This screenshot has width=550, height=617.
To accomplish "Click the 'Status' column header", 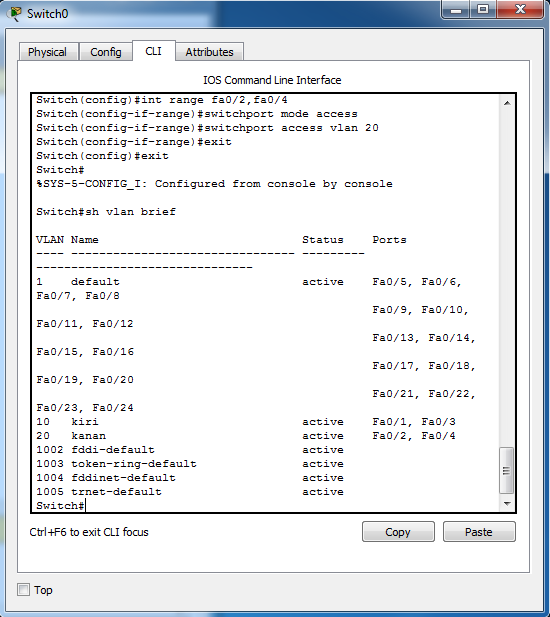I will click(323, 240).
